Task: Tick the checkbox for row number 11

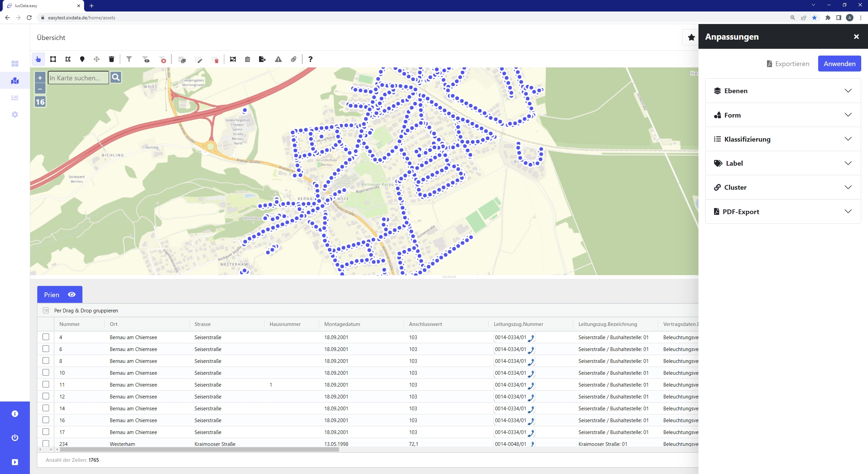Action: point(46,384)
